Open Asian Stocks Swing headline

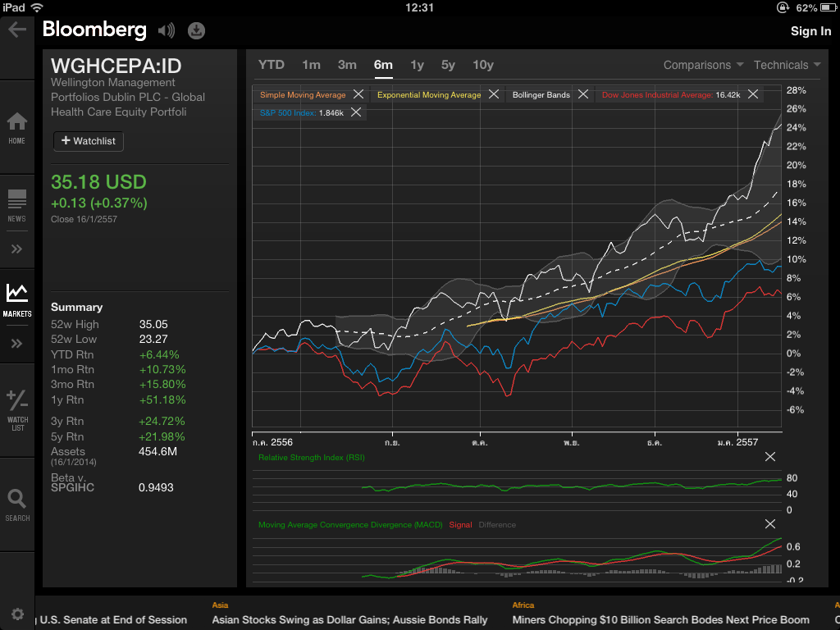349,620
